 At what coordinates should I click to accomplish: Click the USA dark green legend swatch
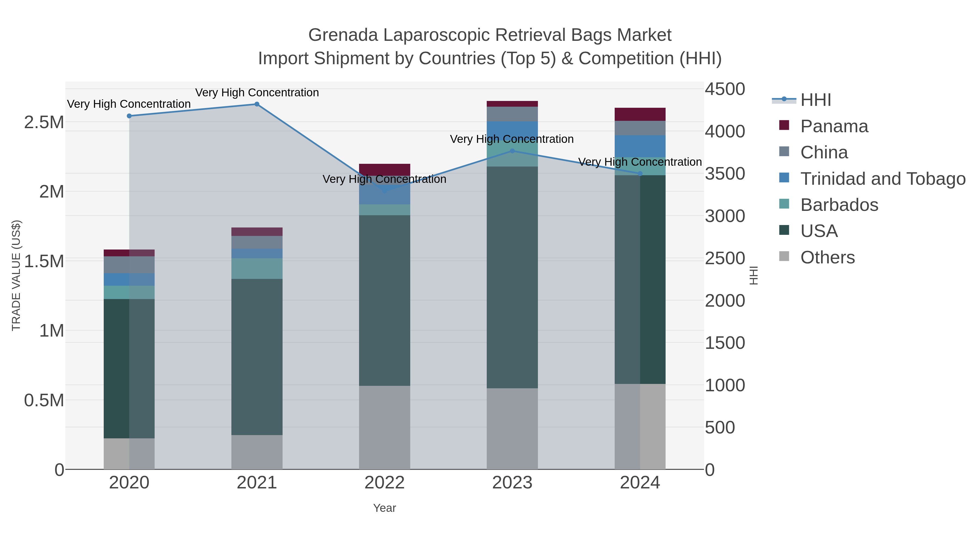[x=784, y=230]
